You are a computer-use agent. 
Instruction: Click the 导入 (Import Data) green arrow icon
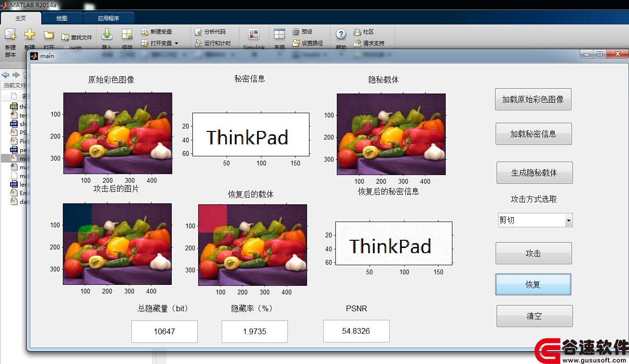click(x=107, y=35)
